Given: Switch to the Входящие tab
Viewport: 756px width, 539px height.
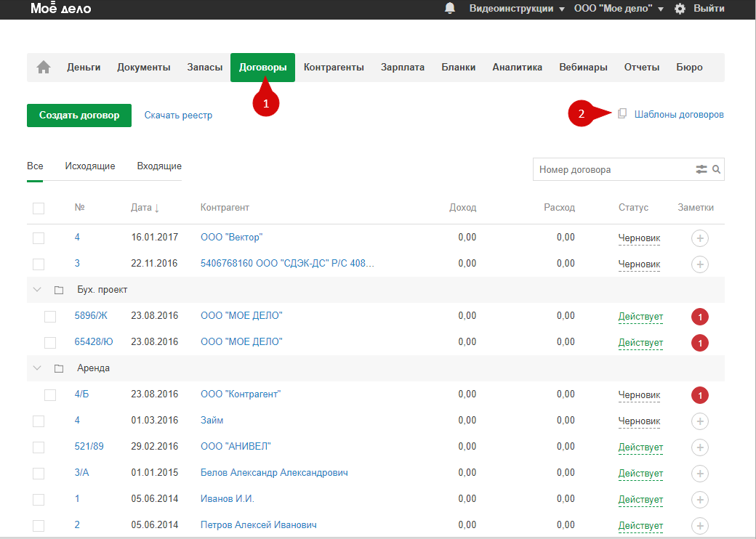Looking at the screenshot, I should click(159, 166).
